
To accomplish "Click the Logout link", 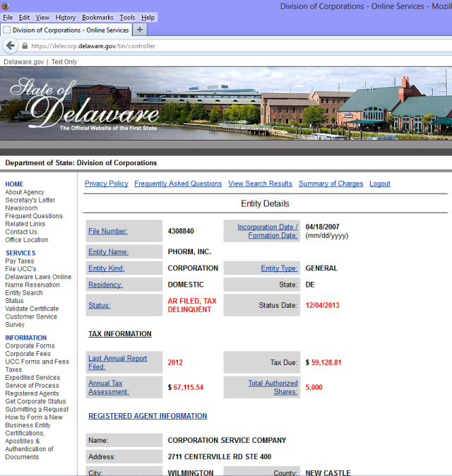I will point(380,184).
